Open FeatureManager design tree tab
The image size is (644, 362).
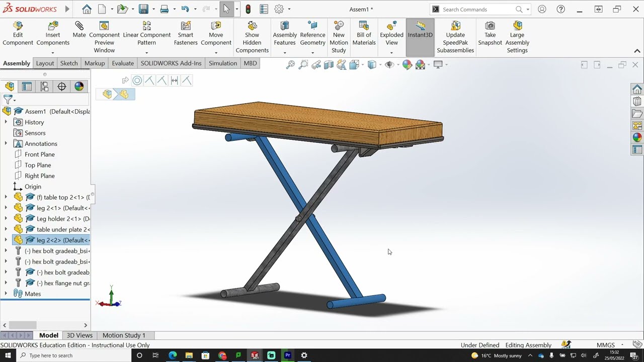pos(10,86)
